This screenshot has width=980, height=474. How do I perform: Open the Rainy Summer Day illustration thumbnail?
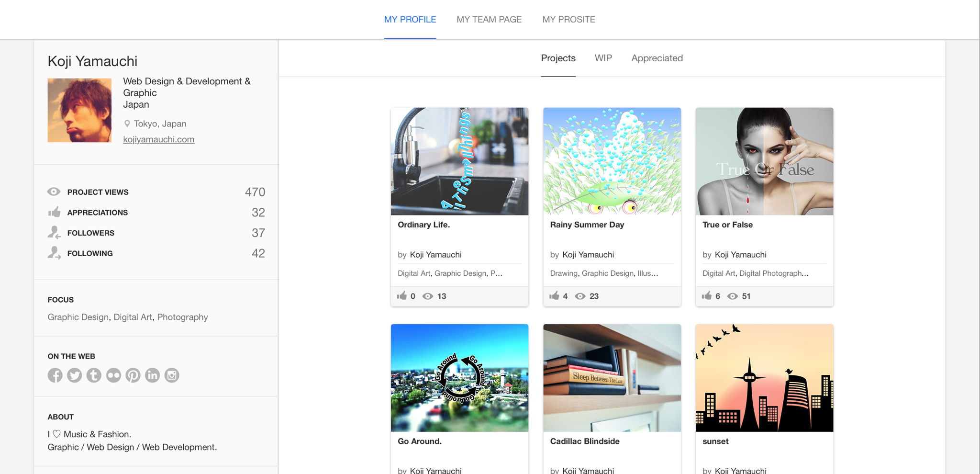coord(612,161)
